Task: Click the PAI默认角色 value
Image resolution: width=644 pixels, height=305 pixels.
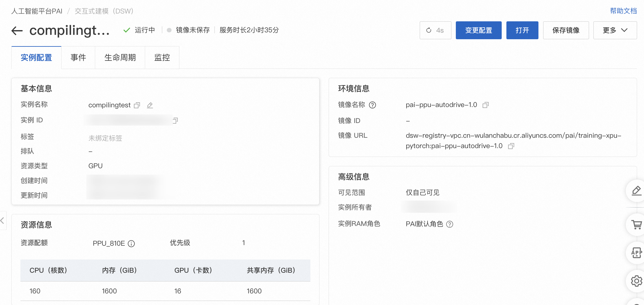Action: tap(424, 224)
